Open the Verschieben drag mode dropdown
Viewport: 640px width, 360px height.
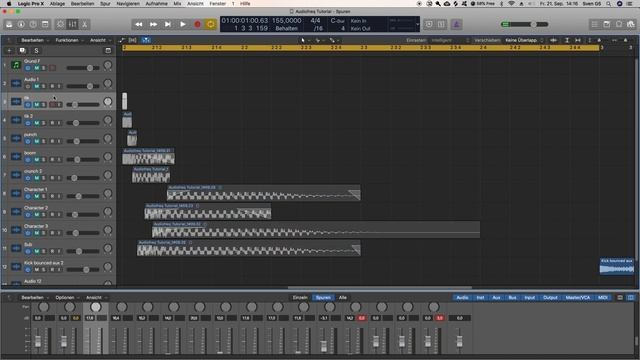click(x=524, y=40)
